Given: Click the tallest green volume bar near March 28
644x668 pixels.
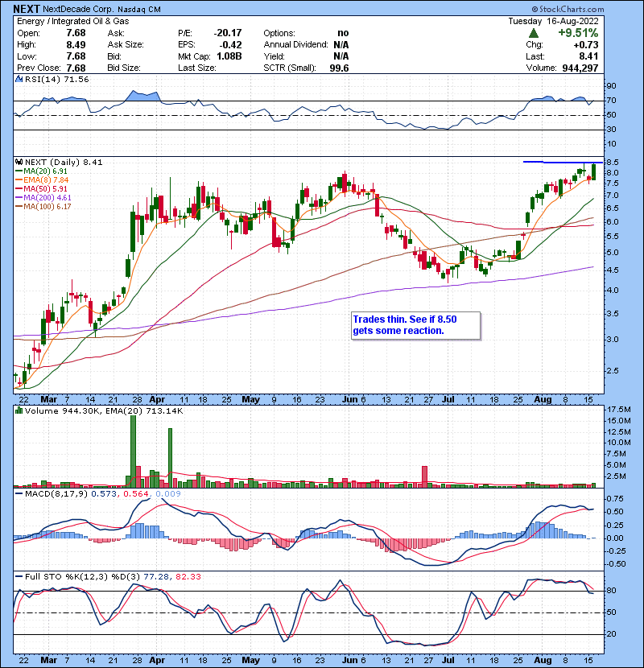Looking at the screenshot, I should pos(133,452).
